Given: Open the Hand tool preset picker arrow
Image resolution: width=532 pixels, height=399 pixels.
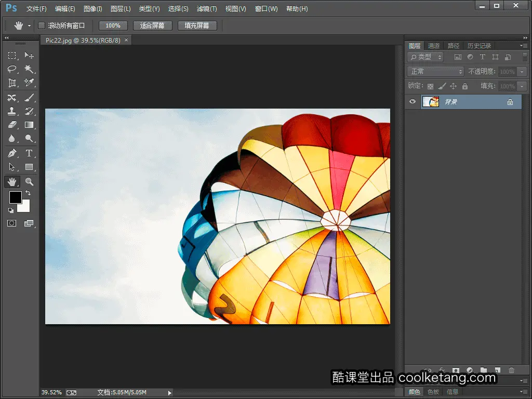Looking at the screenshot, I should click(29, 26).
